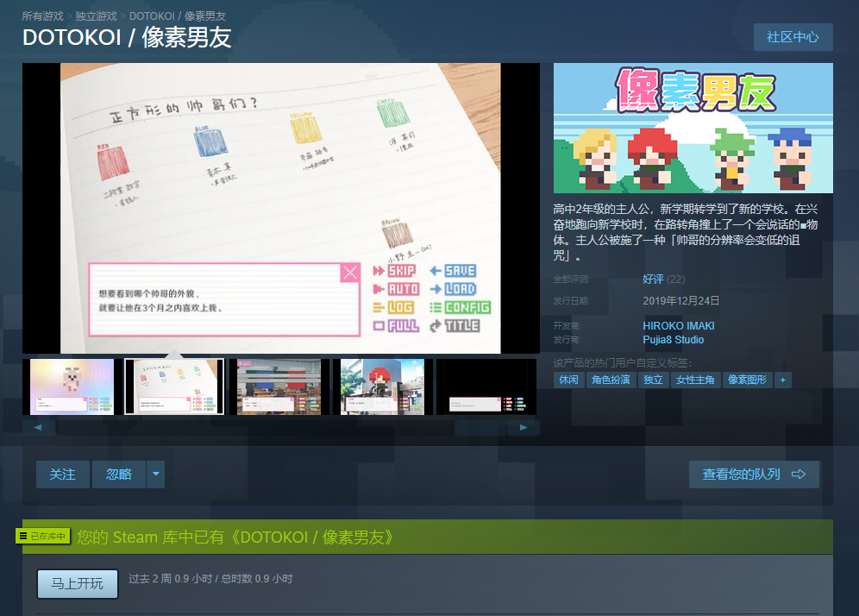The width and height of the screenshot is (859, 616).
Task: Click the 所有游戏 breadcrumb link
Action: (x=43, y=16)
